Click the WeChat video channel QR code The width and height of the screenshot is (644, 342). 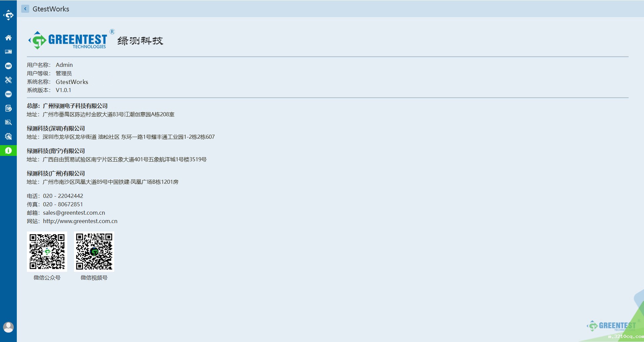point(94,252)
